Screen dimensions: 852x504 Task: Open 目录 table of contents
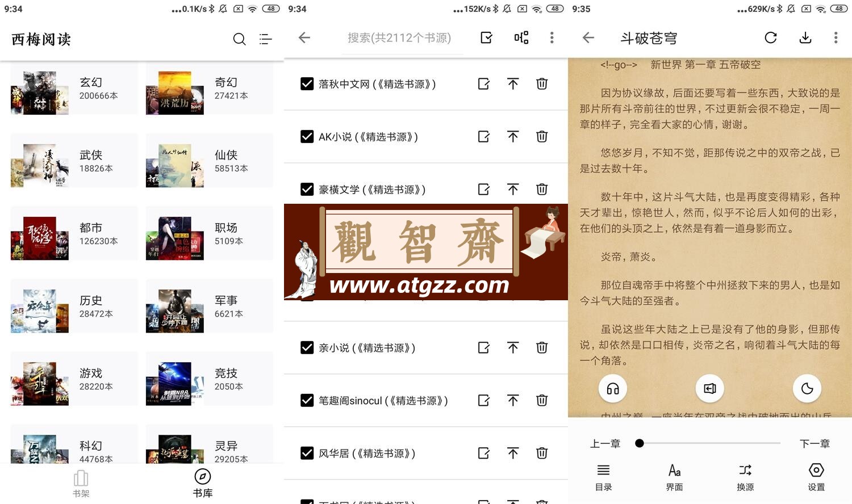pyautogui.click(x=603, y=477)
